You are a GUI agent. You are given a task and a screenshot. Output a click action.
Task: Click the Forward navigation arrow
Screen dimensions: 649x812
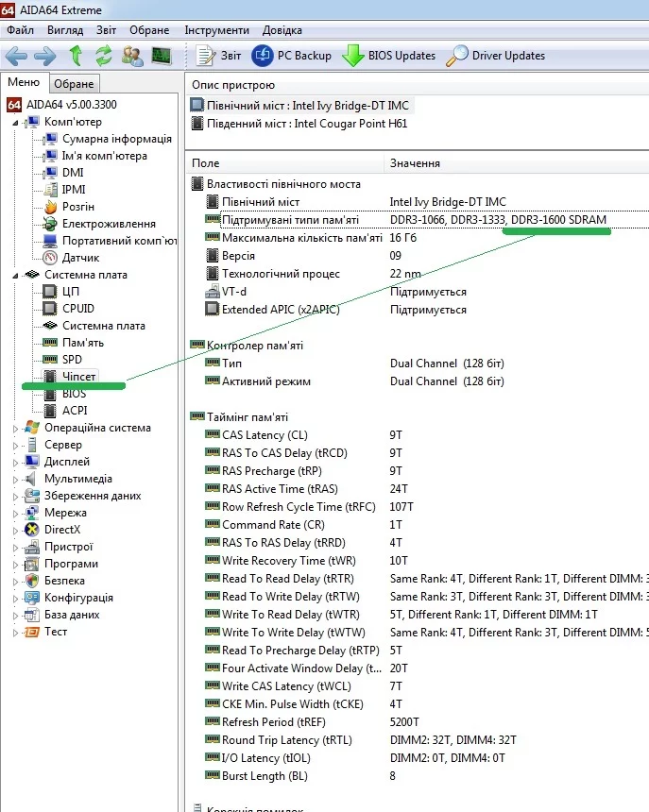click(44, 56)
